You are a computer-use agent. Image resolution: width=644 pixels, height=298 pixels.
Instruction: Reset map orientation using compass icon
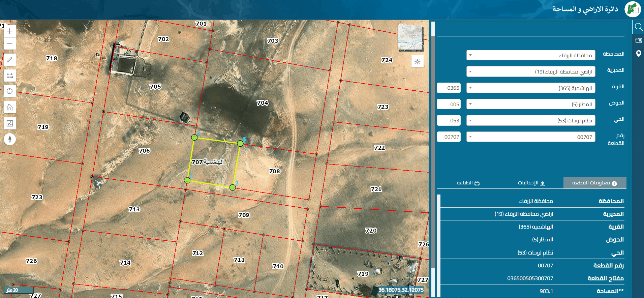point(10,139)
